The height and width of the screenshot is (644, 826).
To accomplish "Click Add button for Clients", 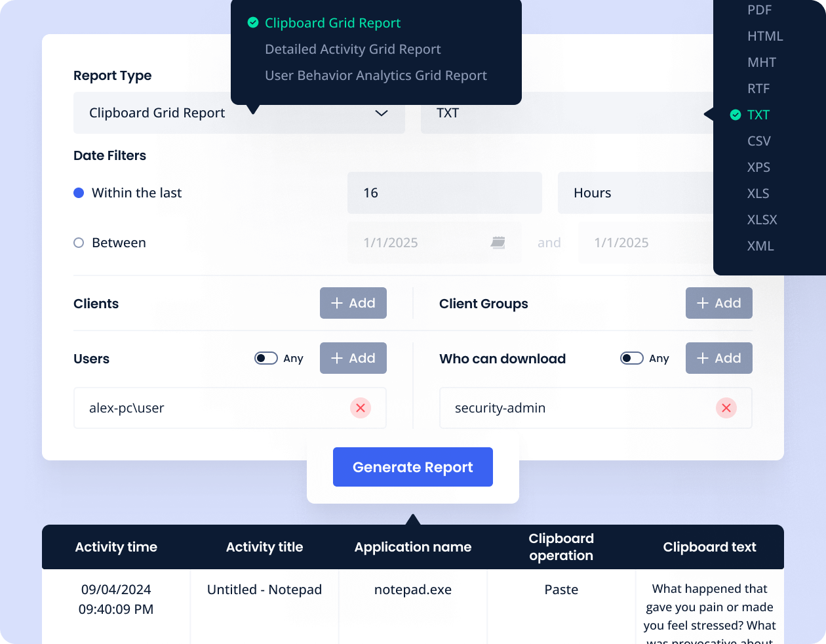I will tap(353, 303).
